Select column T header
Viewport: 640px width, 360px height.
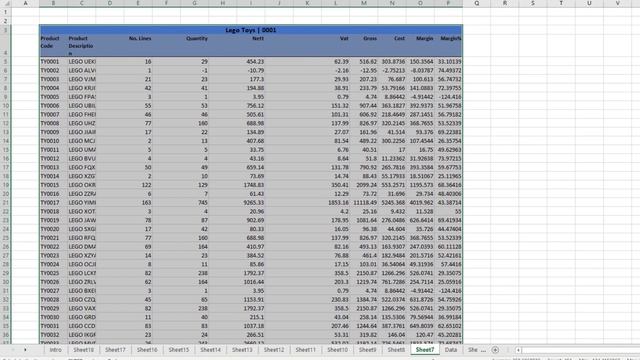[x=561, y=3]
